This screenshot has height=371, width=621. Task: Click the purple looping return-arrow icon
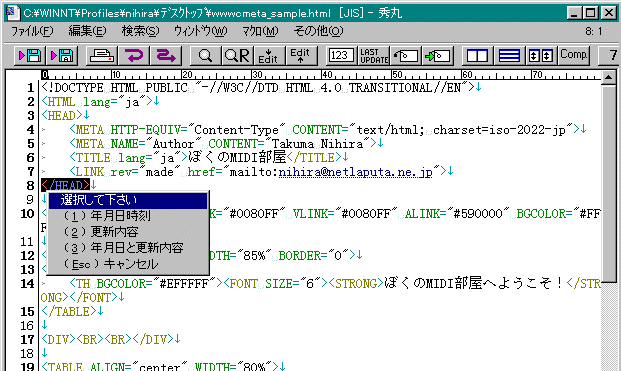133,55
